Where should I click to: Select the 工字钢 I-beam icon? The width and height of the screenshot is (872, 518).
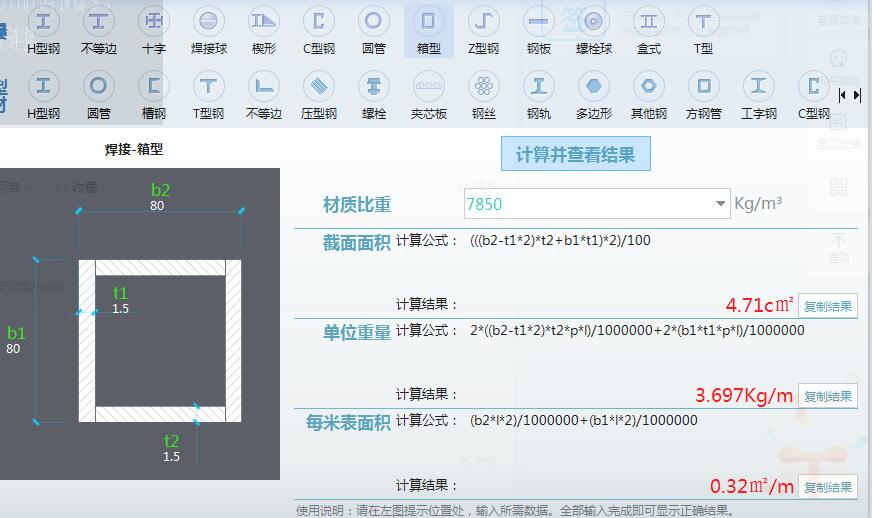759,97
